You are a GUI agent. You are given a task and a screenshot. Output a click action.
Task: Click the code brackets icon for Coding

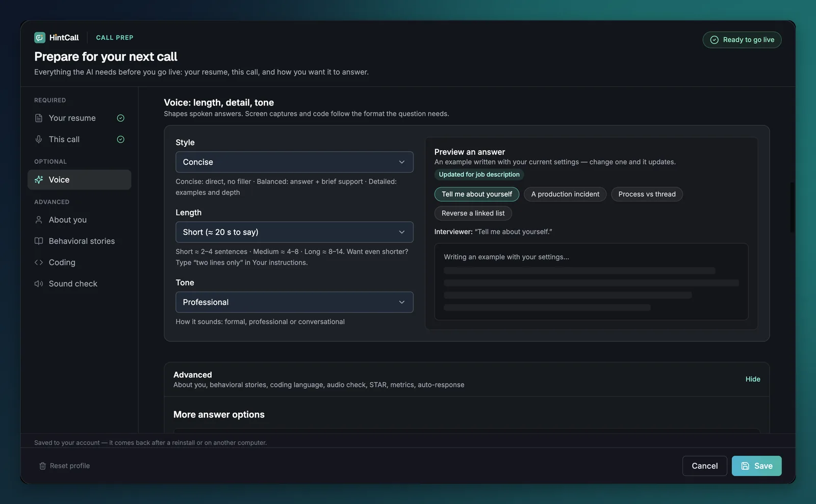(39, 263)
